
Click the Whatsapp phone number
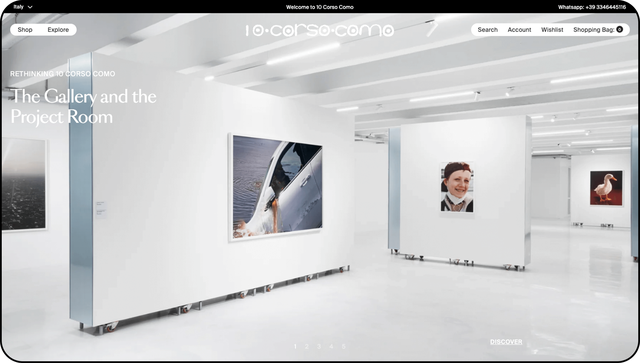pos(592,7)
